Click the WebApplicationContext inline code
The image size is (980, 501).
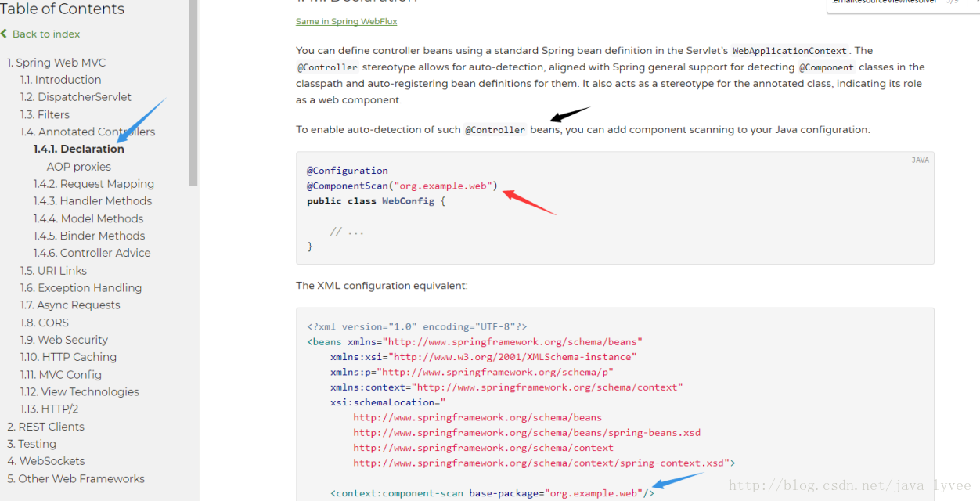tap(789, 51)
